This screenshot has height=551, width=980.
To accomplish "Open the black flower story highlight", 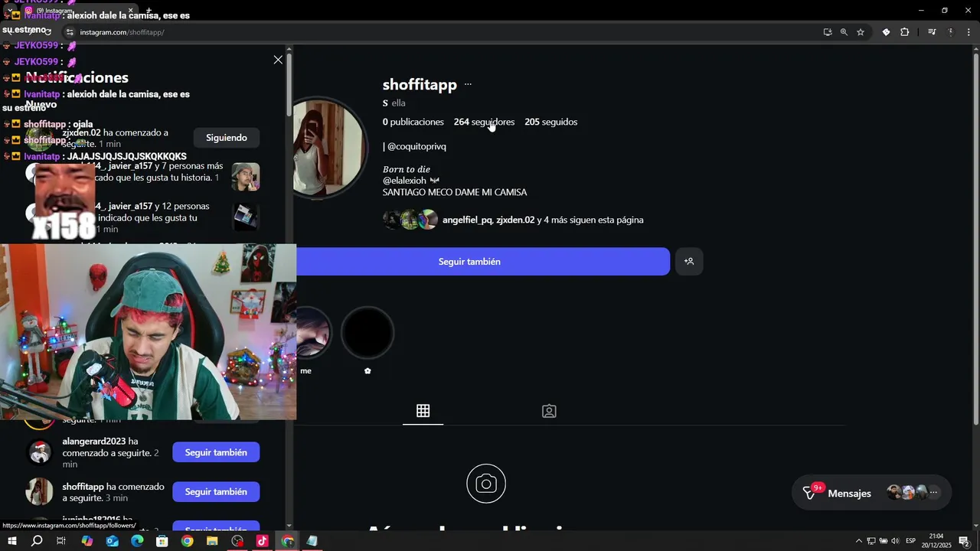I will 367,333.
